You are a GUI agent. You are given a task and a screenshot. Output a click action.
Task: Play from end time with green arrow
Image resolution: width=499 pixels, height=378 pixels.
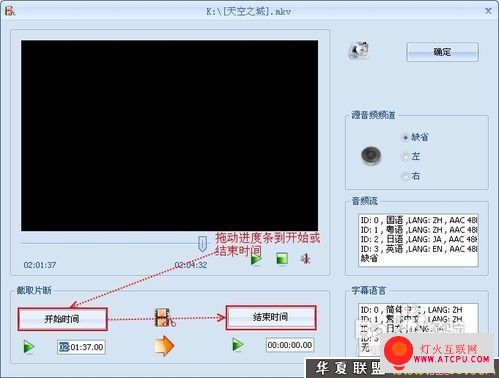(x=238, y=345)
